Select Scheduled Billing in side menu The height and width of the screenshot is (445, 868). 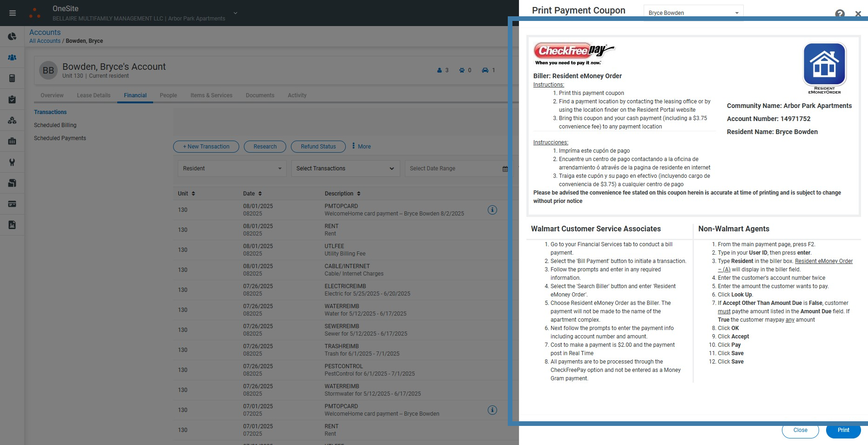click(x=55, y=125)
